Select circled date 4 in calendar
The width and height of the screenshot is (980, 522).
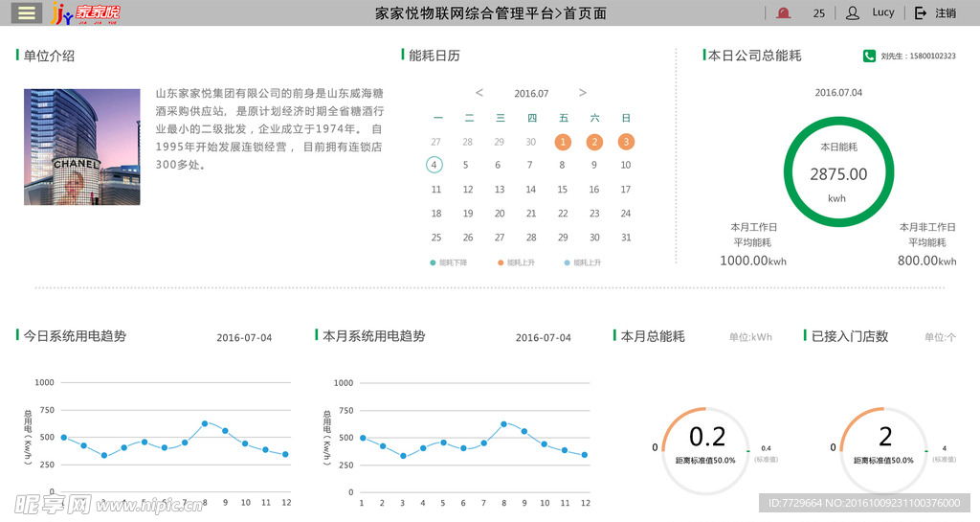click(434, 165)
